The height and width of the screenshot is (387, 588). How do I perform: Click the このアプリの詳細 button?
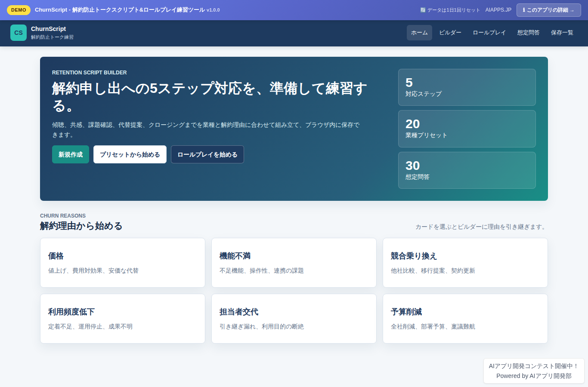coord(549,10)
